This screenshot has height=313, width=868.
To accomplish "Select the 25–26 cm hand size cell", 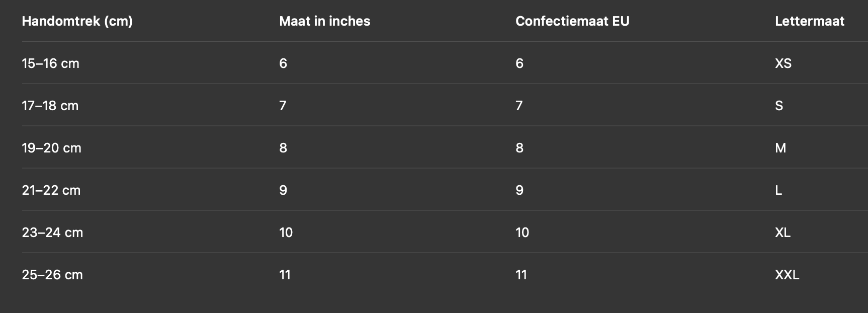I will (x=52, y=275).
